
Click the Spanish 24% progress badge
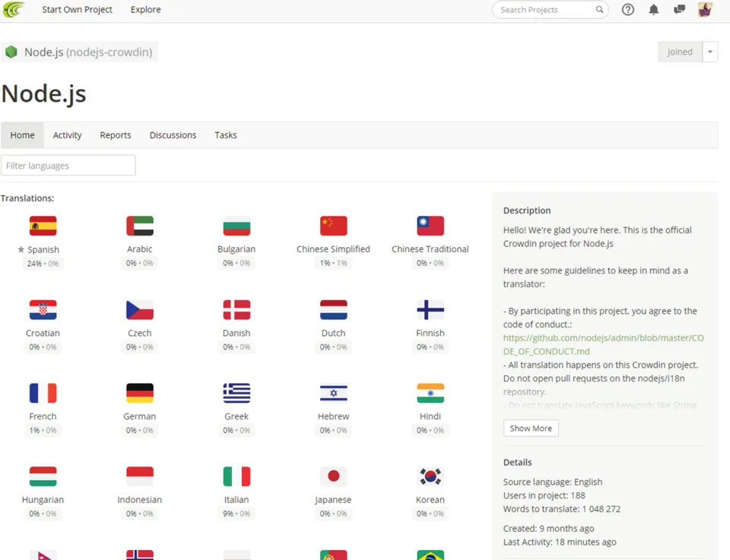pos(43,264)
